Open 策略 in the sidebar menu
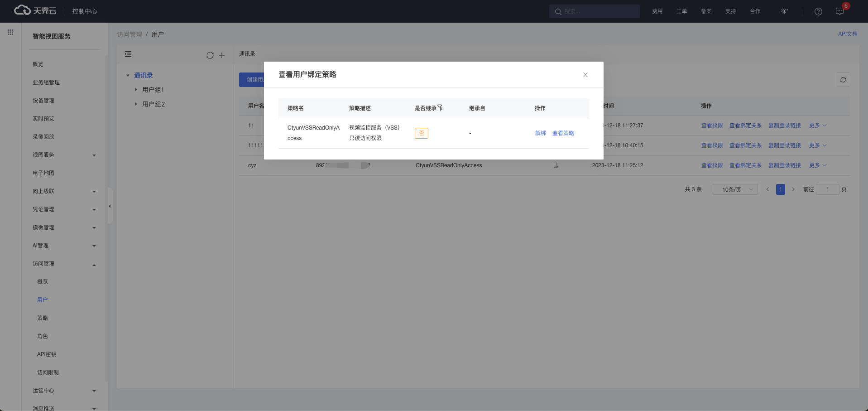Image resolution: width=868 pixels, height=411 pixels. pos(43,318)
